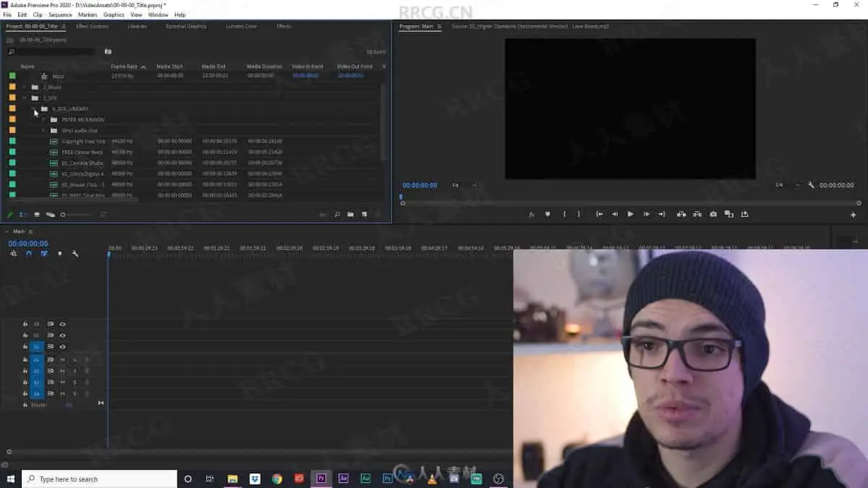Hide track V3 with eye icon

coord(63,324)
